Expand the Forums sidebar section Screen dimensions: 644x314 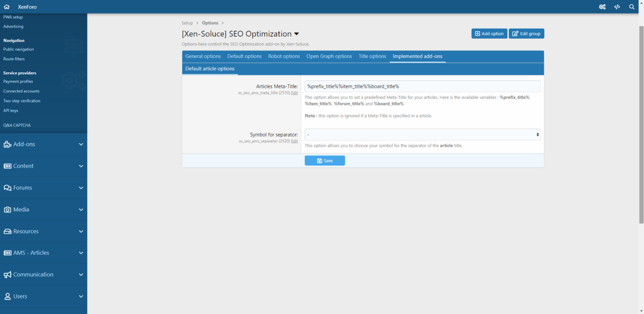coord(80,188)
